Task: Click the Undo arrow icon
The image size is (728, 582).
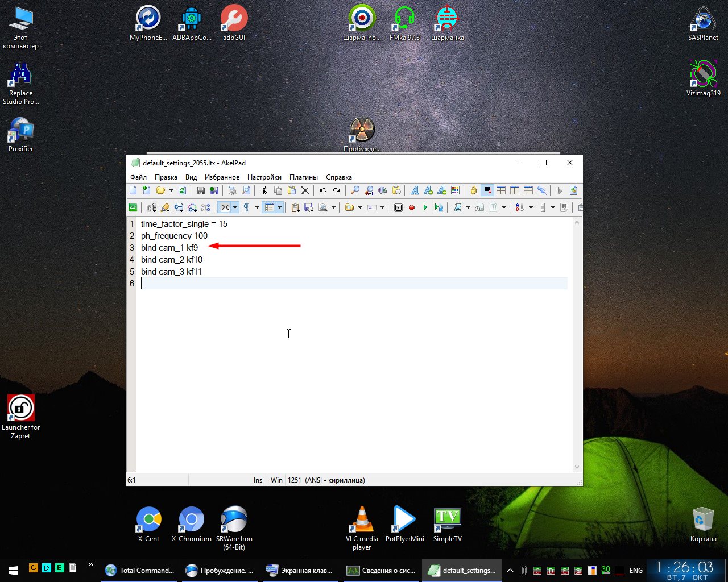Action: [x=323, y=191]
